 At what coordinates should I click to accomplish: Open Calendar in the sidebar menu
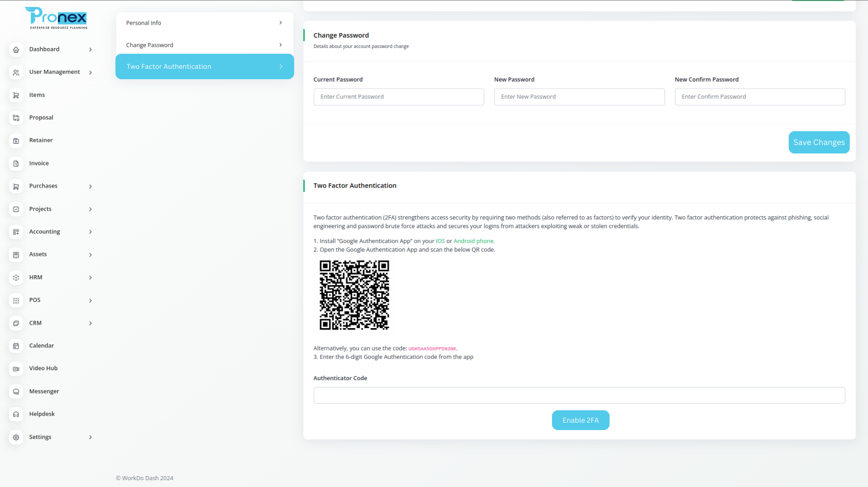(x=42, y=346)
